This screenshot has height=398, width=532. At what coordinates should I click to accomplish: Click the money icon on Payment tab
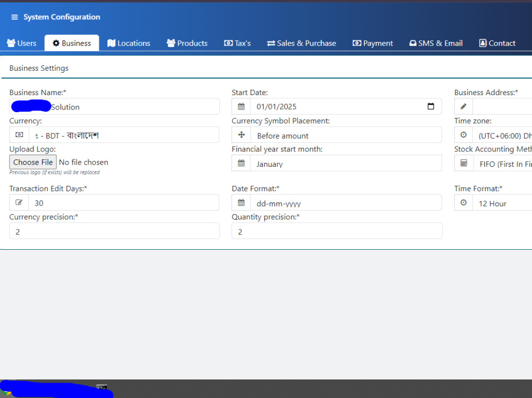coord(357,43)
